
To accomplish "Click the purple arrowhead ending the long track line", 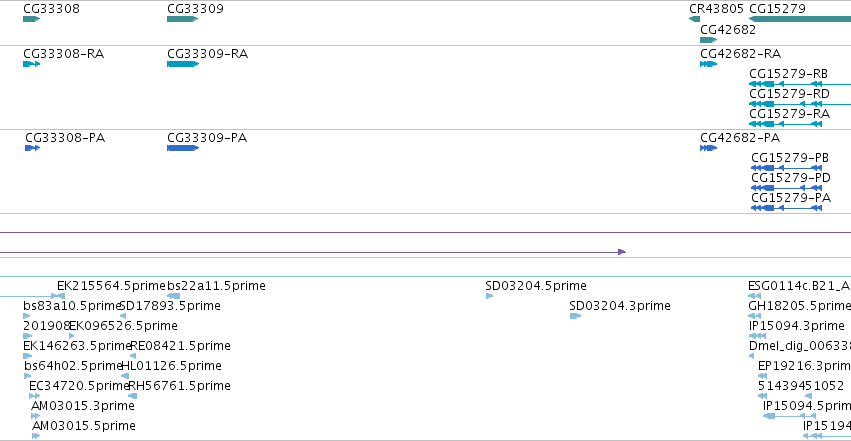I will pyautogui.click(x=622, y=252).
